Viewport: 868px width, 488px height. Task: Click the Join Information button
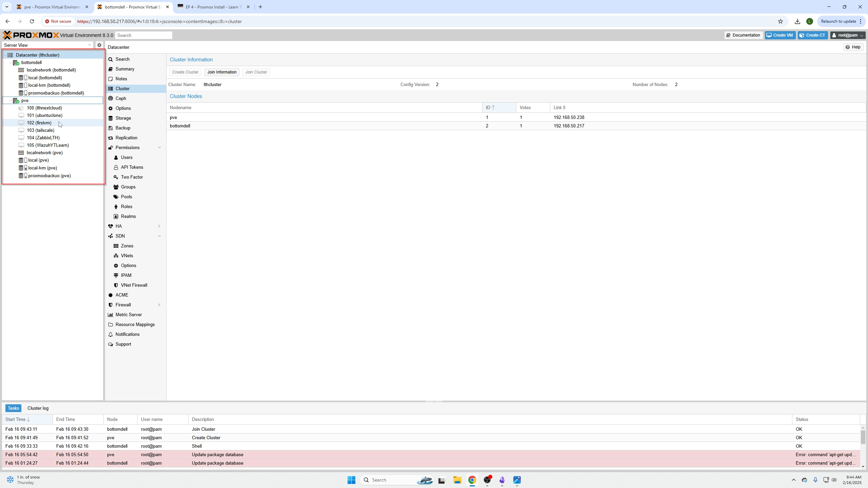(222, 72)
